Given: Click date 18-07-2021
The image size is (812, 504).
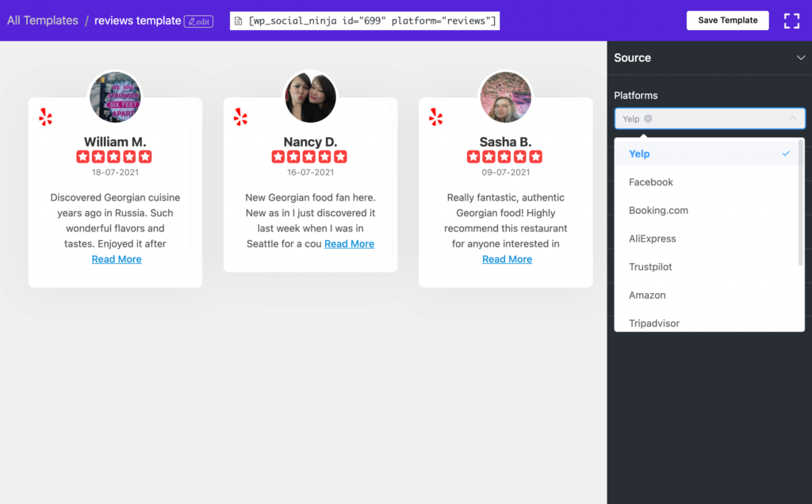Looking at the screenshot, I should point(115,172).
